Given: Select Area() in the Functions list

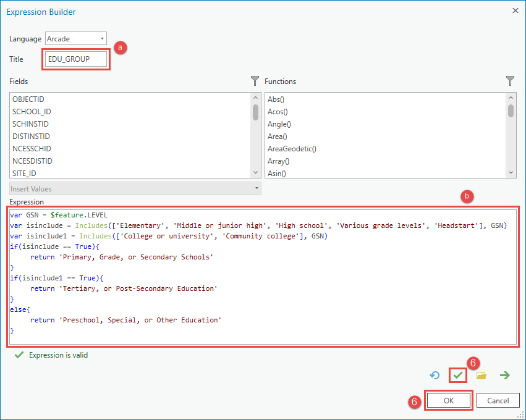Looking at the screenshot, I should coord(277,136).
